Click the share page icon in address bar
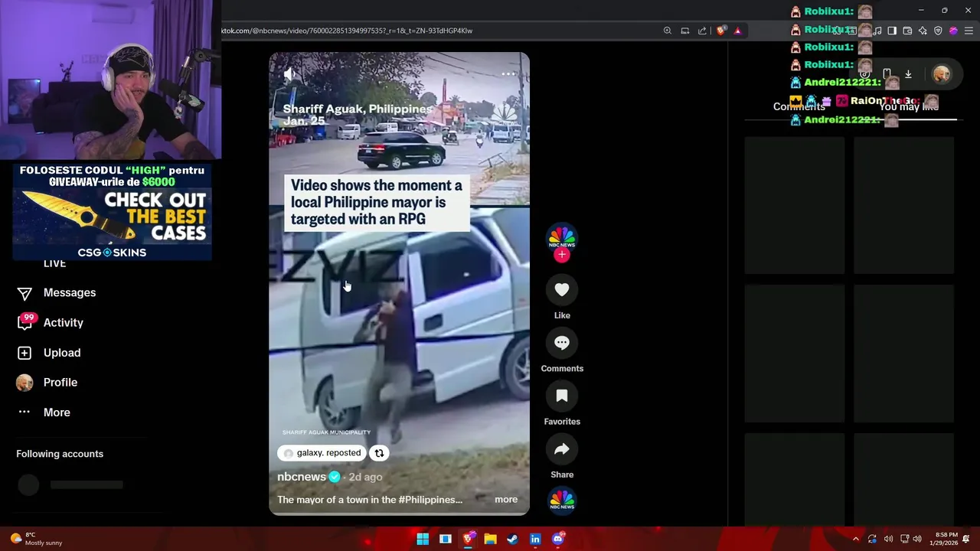 click(x=702, y=31)
